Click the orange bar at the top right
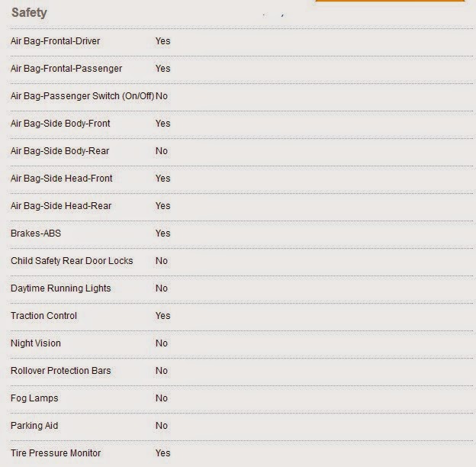 (x=390, y=1)
